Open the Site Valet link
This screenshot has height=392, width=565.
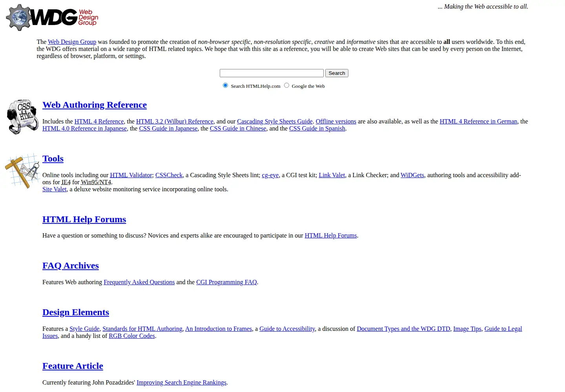tap(55, 189)
